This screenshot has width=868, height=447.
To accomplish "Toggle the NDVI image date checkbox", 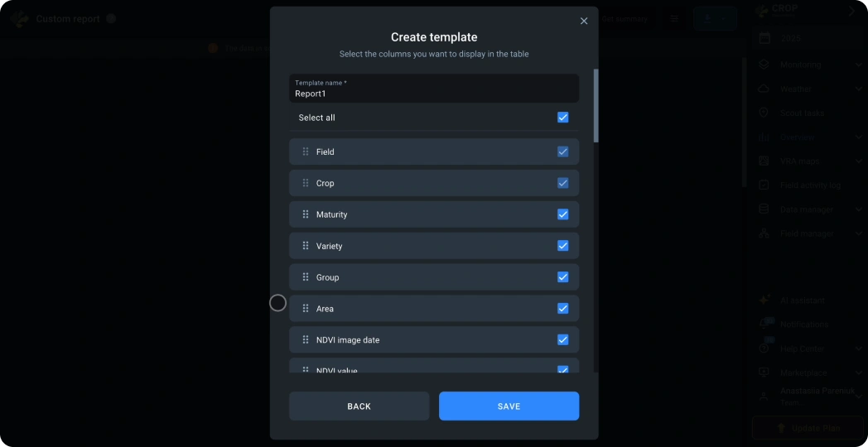I will coord(563,339).
